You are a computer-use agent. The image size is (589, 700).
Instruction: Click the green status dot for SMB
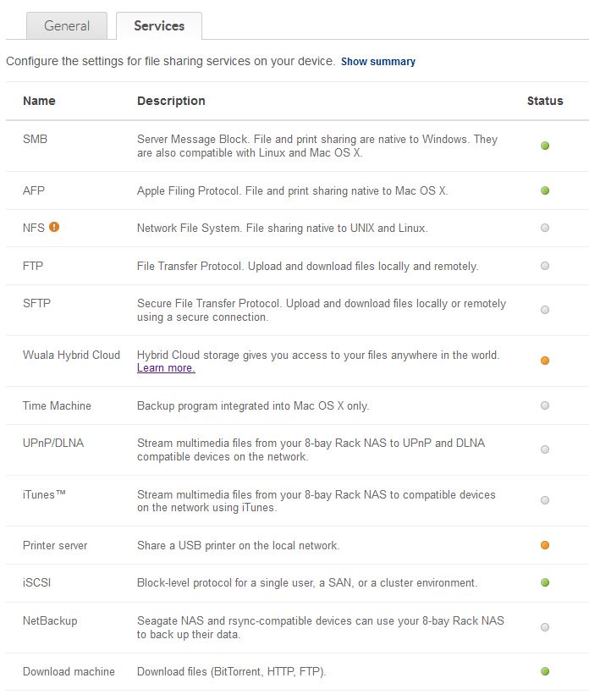click(544, 146)
